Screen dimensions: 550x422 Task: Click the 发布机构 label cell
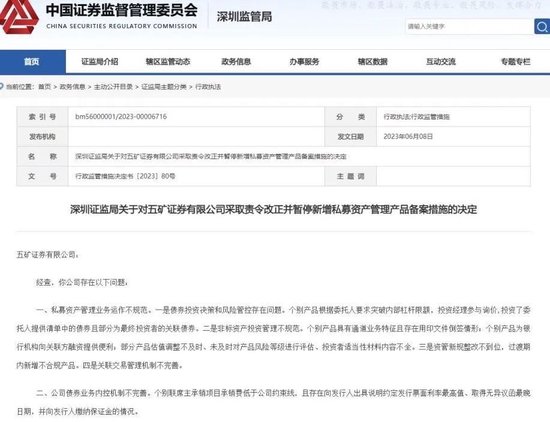42,136
